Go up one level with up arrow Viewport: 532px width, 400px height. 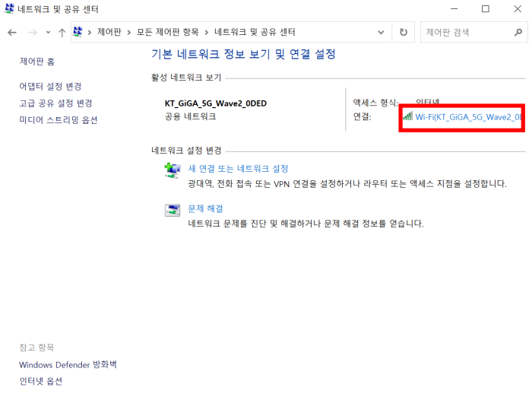(62, 32)
